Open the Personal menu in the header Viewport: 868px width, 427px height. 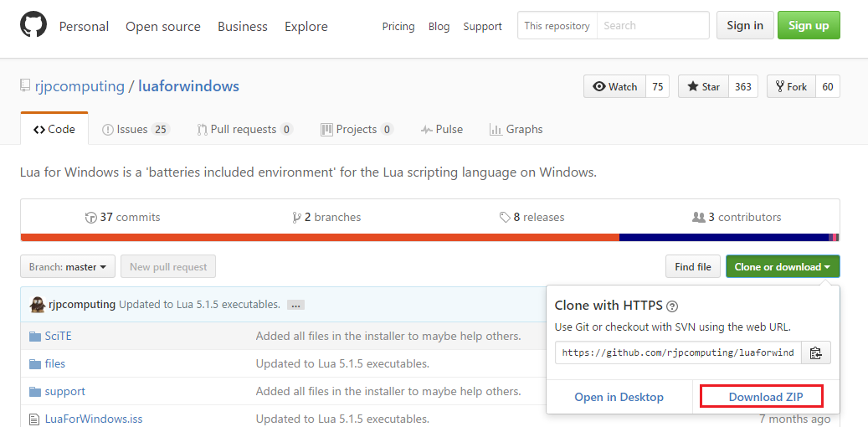(x=85, y=27)
